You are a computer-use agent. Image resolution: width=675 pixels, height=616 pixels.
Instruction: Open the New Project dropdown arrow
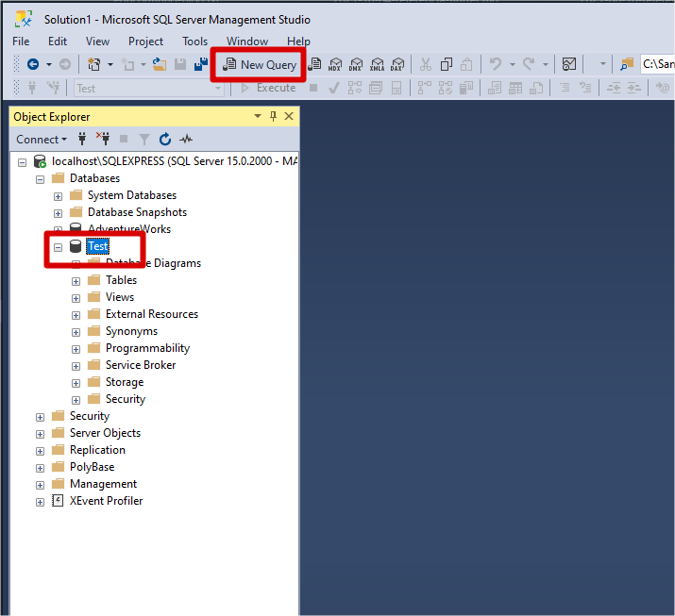[110, 64]
